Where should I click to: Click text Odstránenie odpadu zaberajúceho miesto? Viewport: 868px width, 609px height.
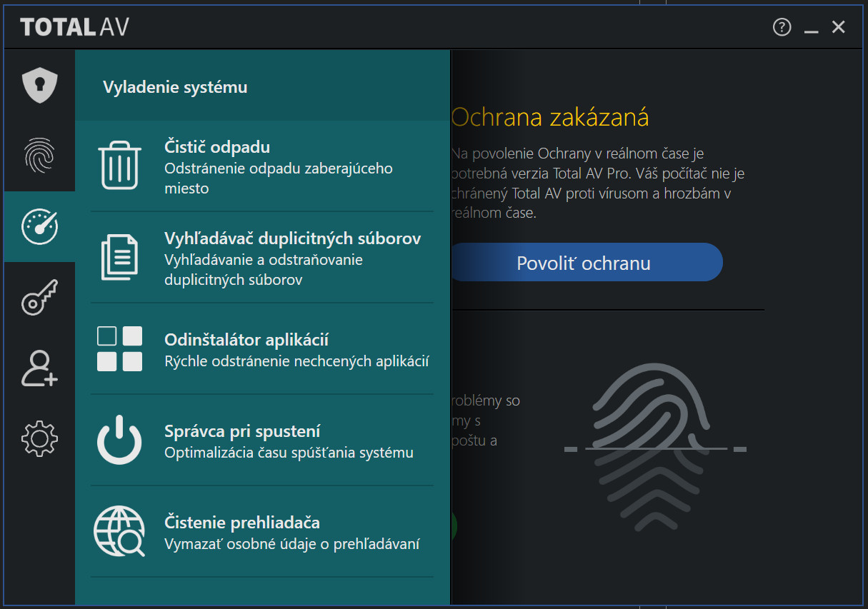click(x=279, y=178)
